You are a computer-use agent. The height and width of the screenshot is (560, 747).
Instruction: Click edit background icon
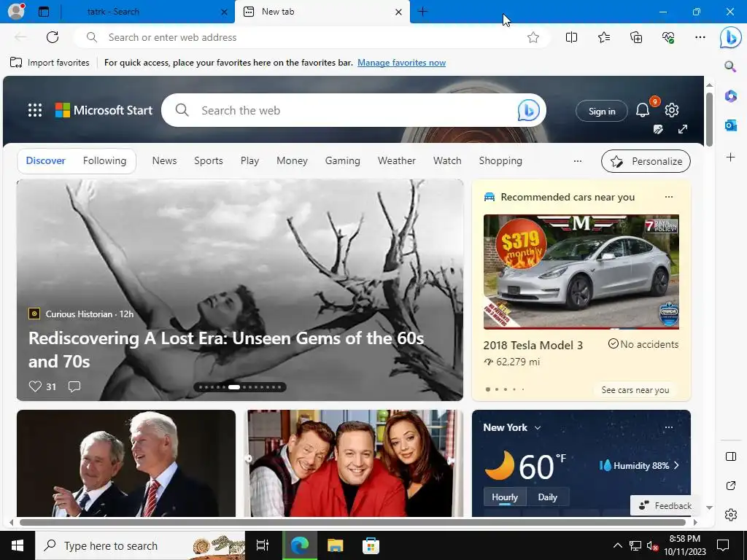[659, 129]
